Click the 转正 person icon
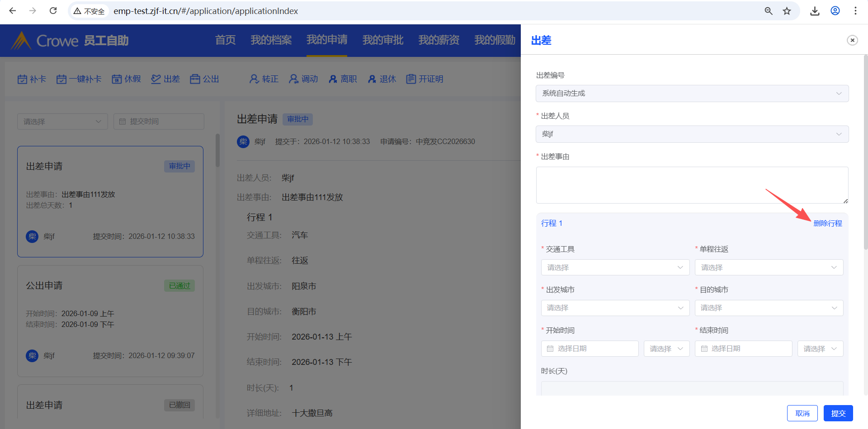 [254, 79]
